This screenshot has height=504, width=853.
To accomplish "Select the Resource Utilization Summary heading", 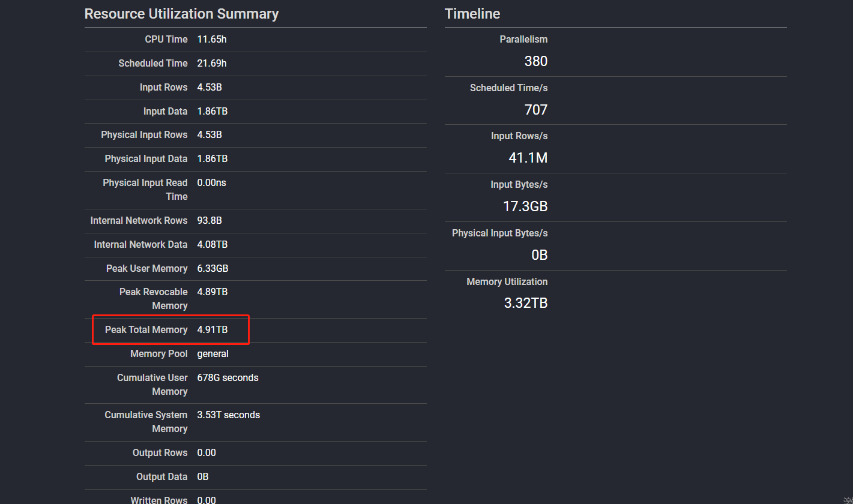I will coord(181,14).
